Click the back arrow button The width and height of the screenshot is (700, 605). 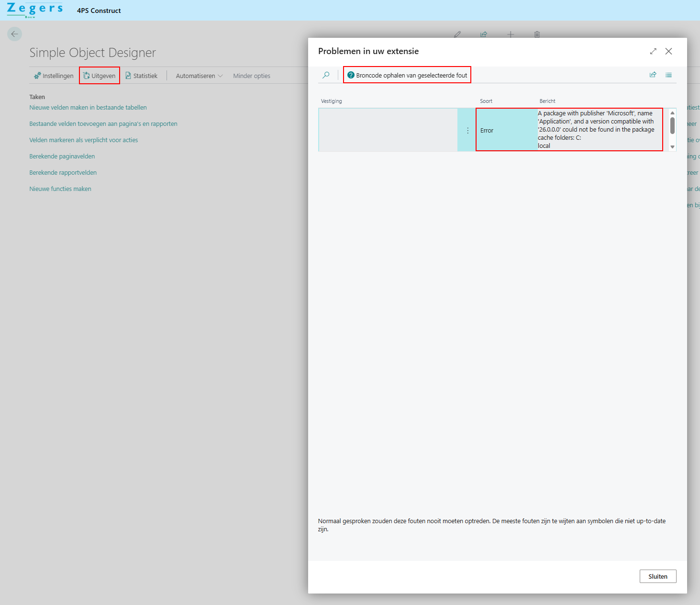click(14, 34)
